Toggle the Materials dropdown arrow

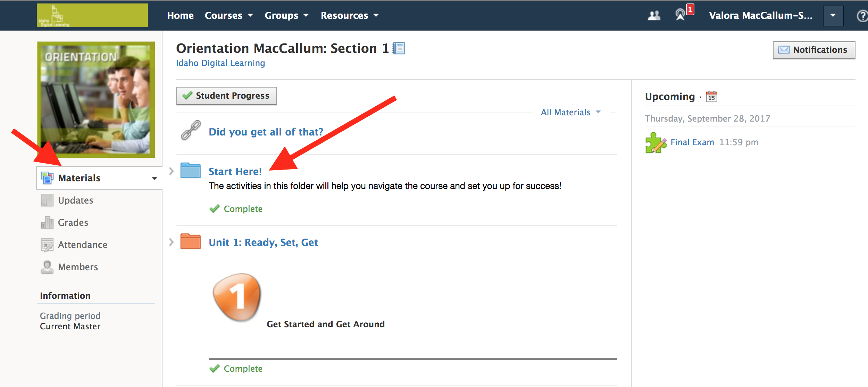pyautogui.click(x=154, y=178)
